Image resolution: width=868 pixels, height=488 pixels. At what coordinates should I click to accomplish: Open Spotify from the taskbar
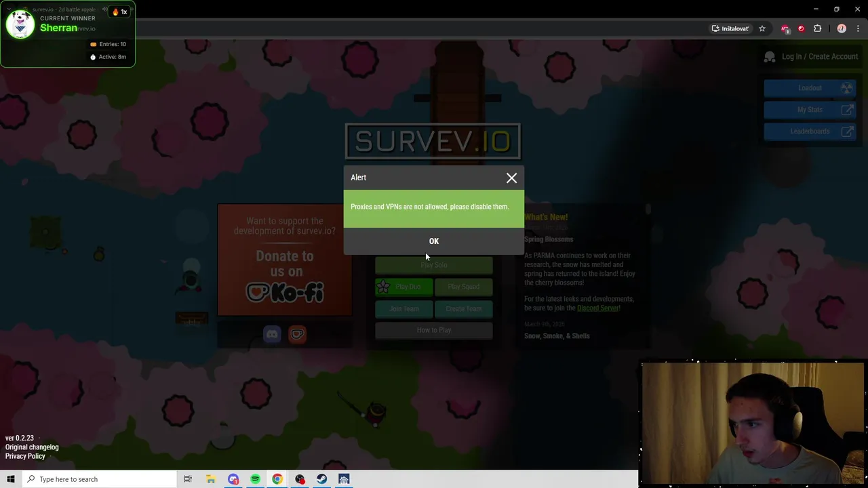255,479
